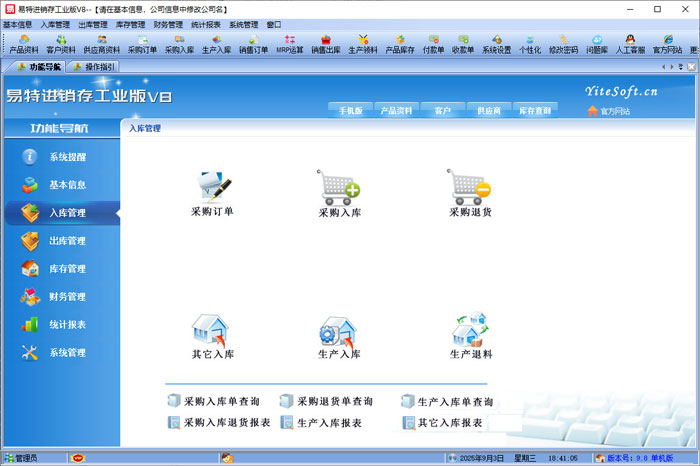Click the 修改密码 toolbar icon
Screen dimensions: 700x466
[x=563, y=44]
